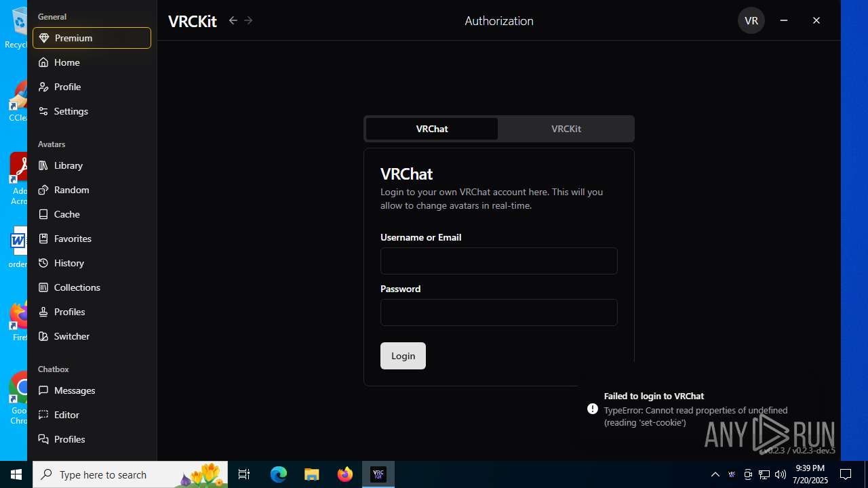Image resolution: width=868 pixels, height=488 pixels.
Task: Minimize the VRCKit window
Action: point(784,20)
